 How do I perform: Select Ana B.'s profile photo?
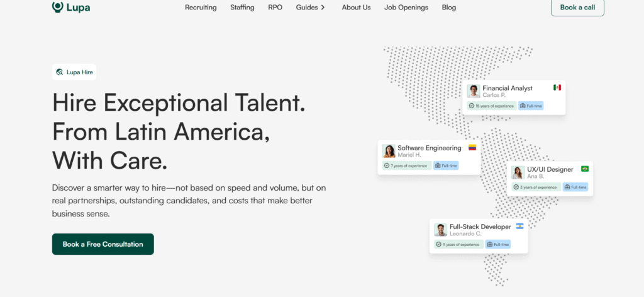click(518, 172)
